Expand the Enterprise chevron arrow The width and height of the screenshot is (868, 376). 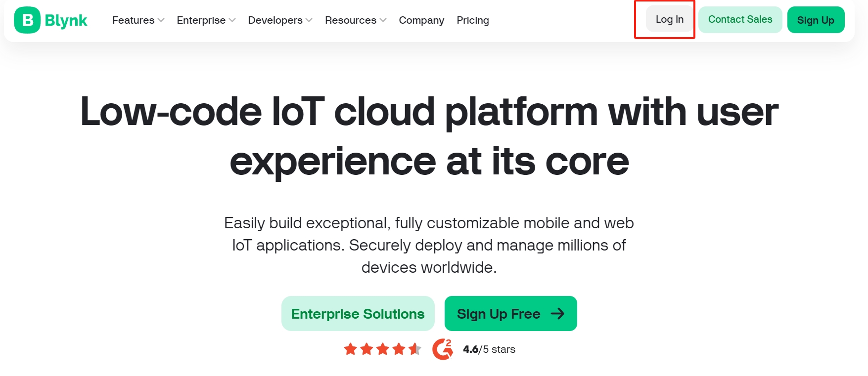232,20
